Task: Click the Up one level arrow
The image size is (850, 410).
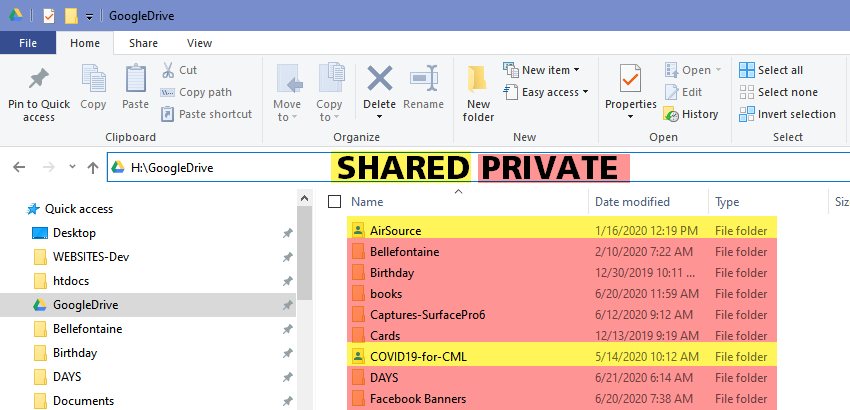Action: [93, 167]
